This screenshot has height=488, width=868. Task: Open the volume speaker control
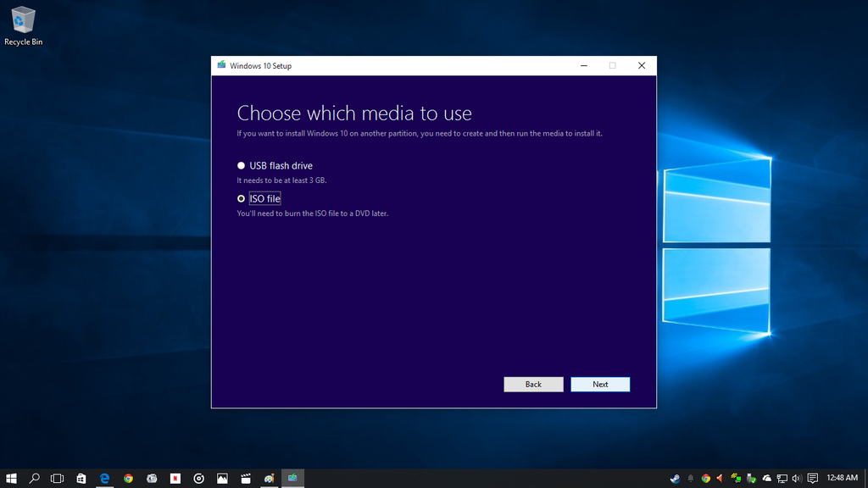797,478
